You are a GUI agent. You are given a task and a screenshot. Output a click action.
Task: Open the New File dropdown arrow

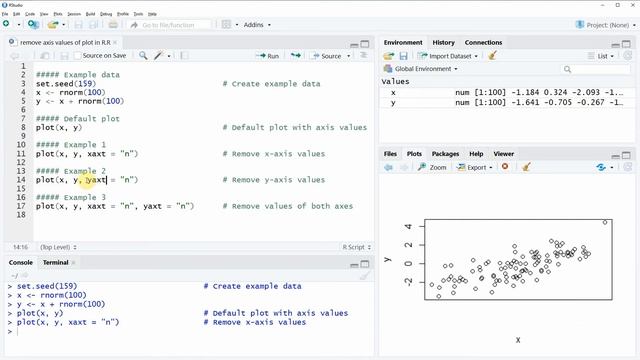pos(18,25)
